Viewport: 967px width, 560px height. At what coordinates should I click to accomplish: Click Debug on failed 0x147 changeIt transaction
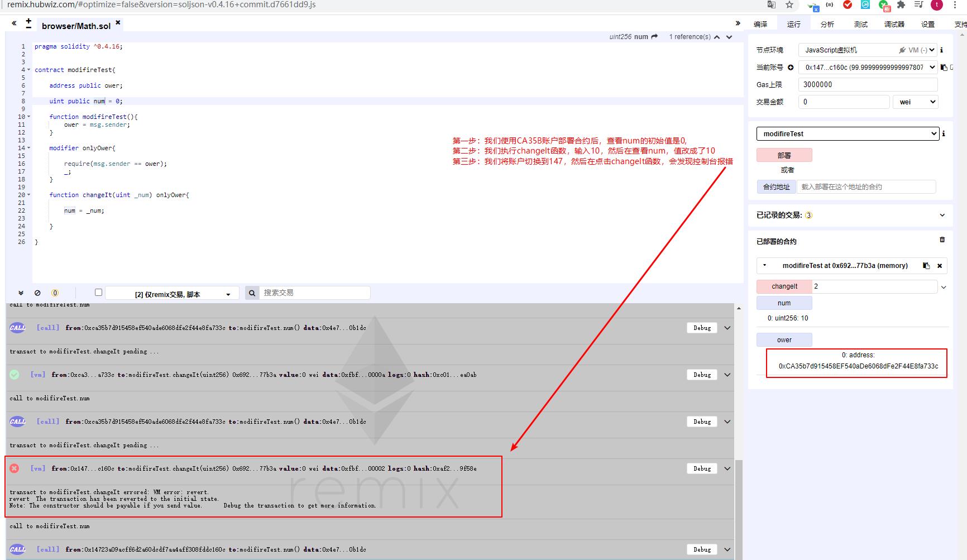click(x=702, y=469)
